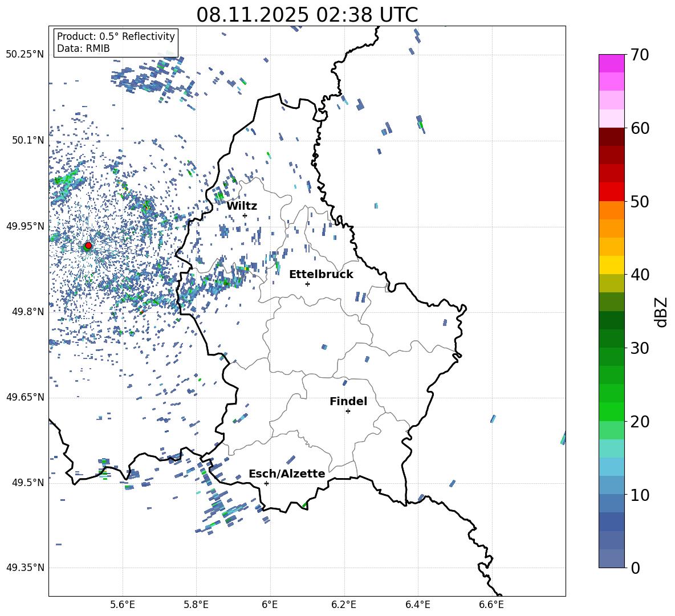Click the 70 tick label on colorbar

[640, 55]
